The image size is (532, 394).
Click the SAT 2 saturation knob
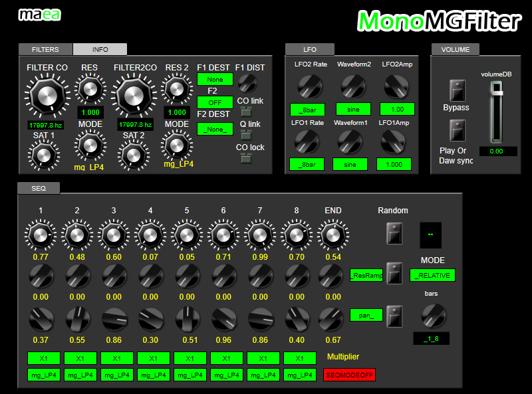click(134, 155)
